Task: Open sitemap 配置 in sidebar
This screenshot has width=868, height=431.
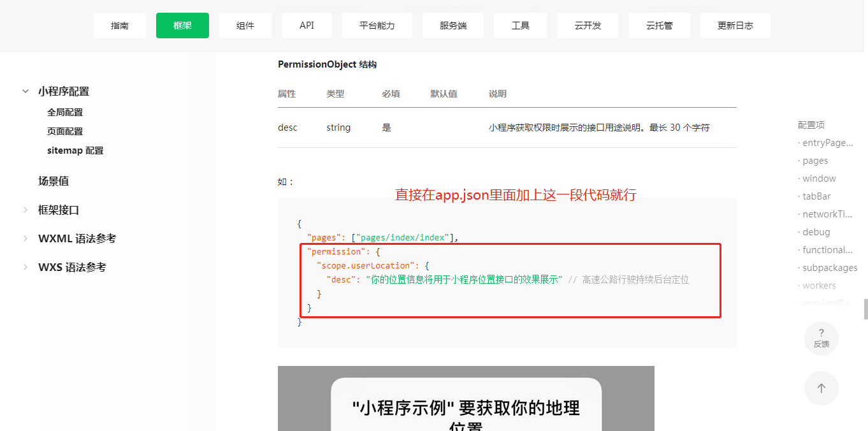Action: coord(75,150)
